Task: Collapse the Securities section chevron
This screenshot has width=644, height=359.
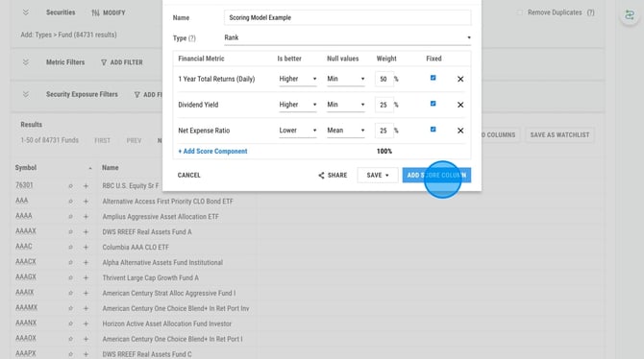Action: (x=25, y=12)
